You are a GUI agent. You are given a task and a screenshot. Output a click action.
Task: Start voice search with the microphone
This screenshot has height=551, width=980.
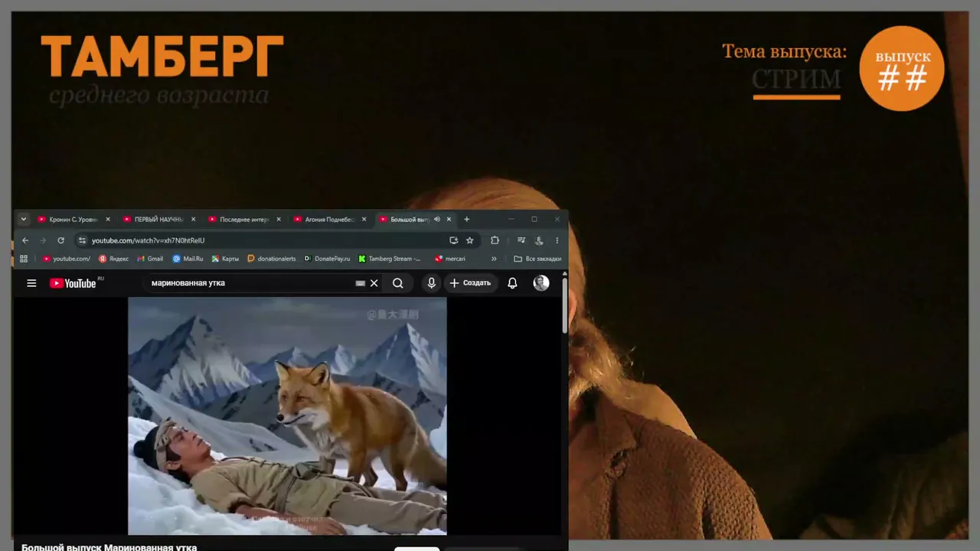[x=432, y=283]
